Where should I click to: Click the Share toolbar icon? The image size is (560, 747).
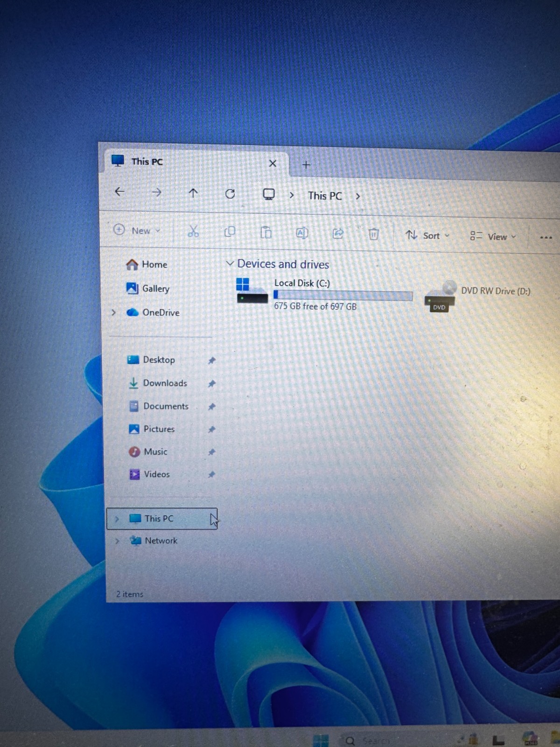coord(338,233)
